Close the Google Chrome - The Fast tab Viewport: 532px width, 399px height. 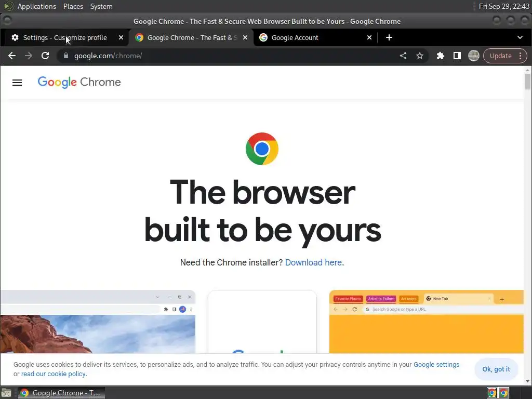(x=245, y=37)
